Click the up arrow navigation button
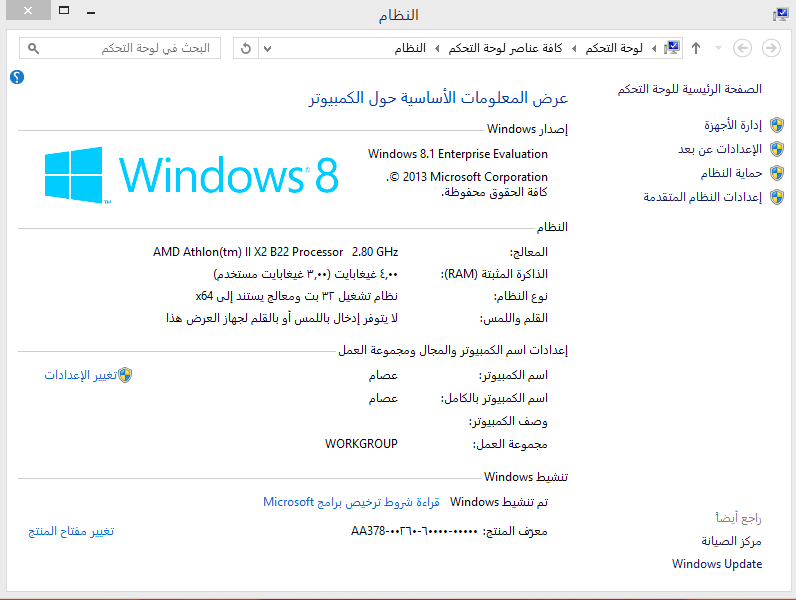This screenshot has height=600, width=796. (696, 48)
